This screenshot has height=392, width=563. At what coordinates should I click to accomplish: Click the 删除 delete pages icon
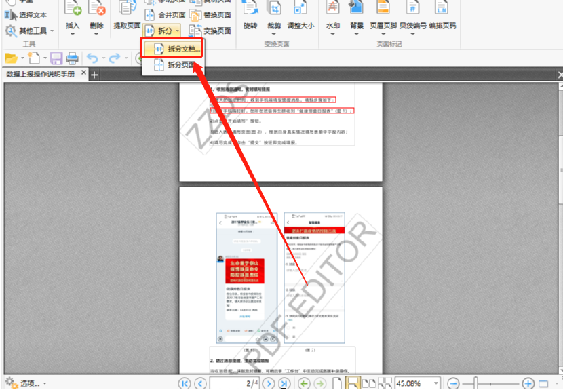(96, 9)
